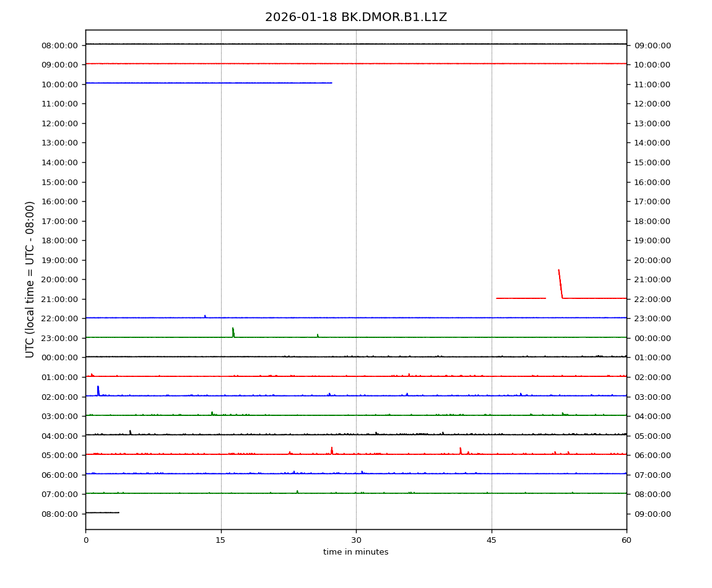712x588 pixels.
Task: Select the 60 tick label on the x-axis
Action: pyautogui.click(x=627, y=540)
